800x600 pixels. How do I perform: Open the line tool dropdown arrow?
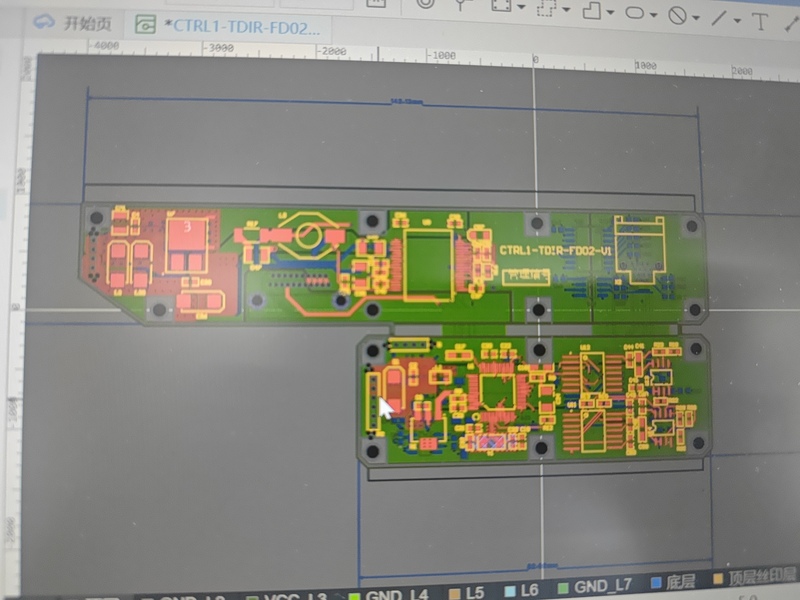coord(737,19)
